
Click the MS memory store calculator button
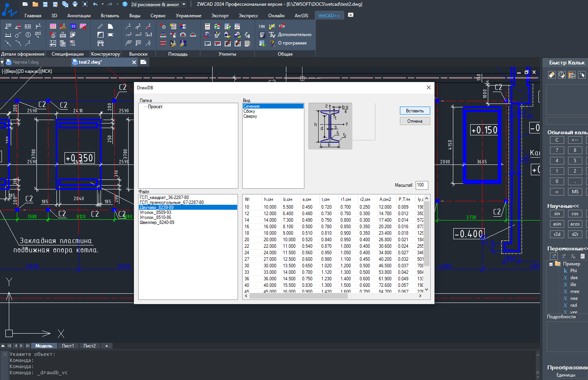(575, 192)
